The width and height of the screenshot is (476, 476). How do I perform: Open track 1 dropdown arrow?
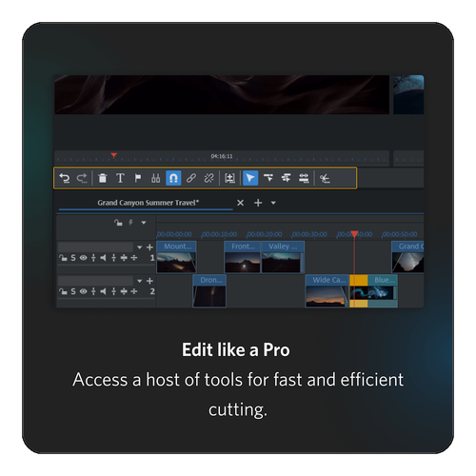139,248
